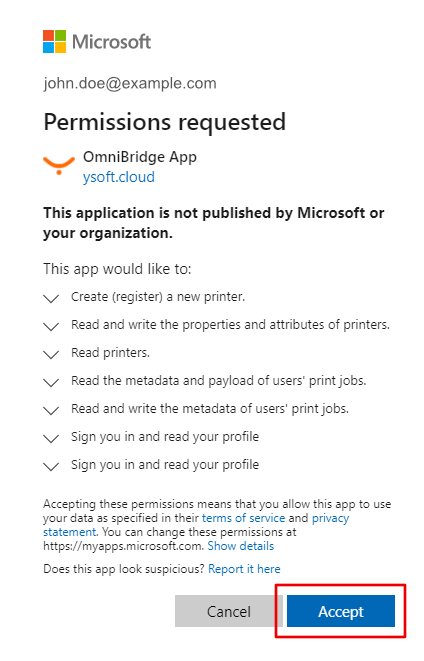This screenshot has height=661, width=424.
Task: Click the OmniBridge App name text
Action: pos(140,157)
